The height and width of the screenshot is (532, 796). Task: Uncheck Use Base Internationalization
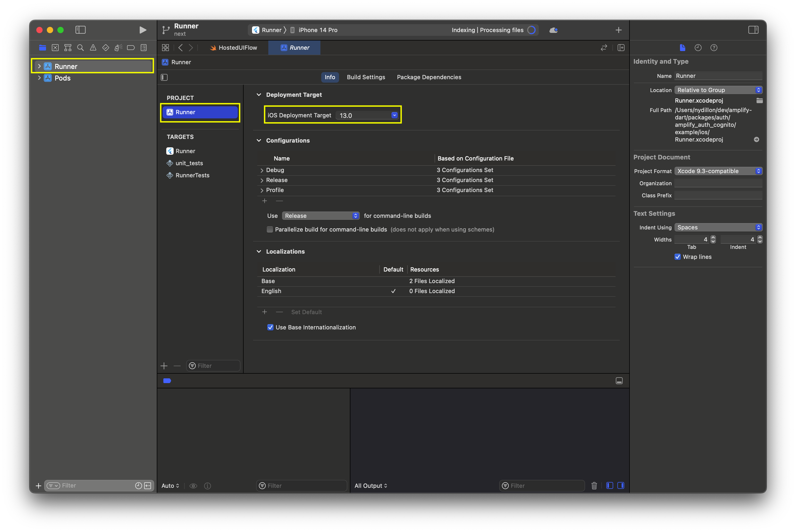click(270, 327)
